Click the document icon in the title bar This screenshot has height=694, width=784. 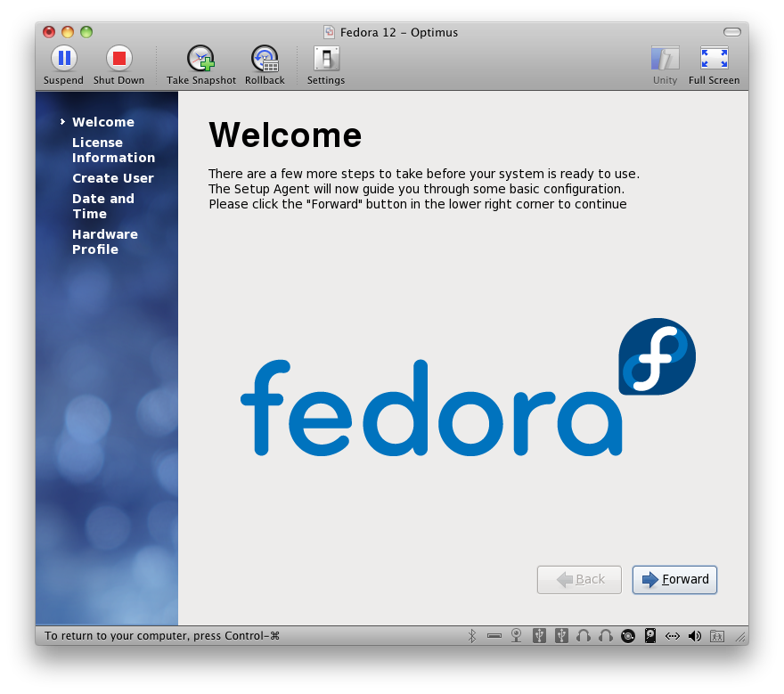[x=329, y=32]
